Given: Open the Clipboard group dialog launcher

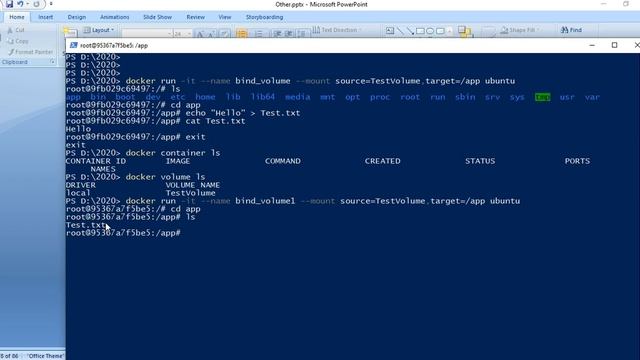Looking at the screenshot, I should (x=53, y=62).
